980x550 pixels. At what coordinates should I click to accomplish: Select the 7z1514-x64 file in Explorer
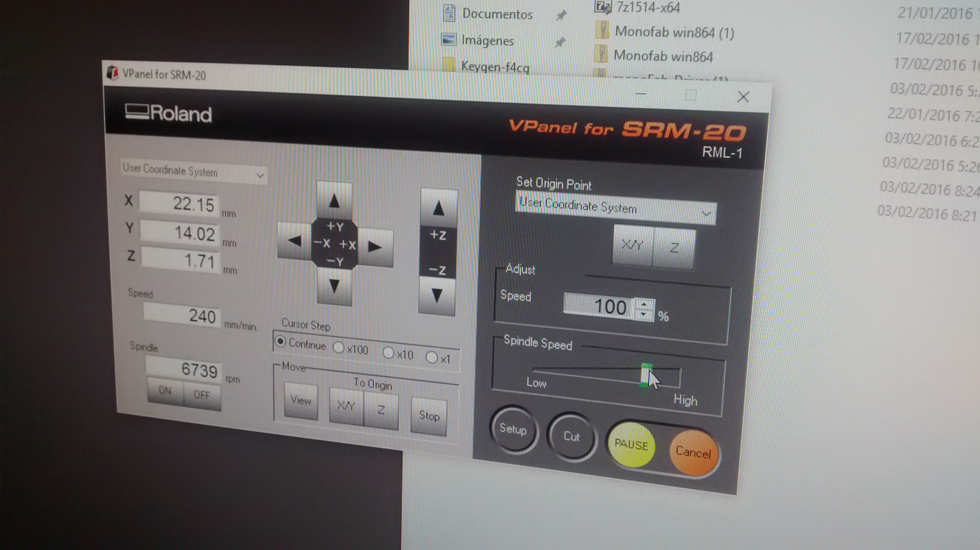(647, 8)
